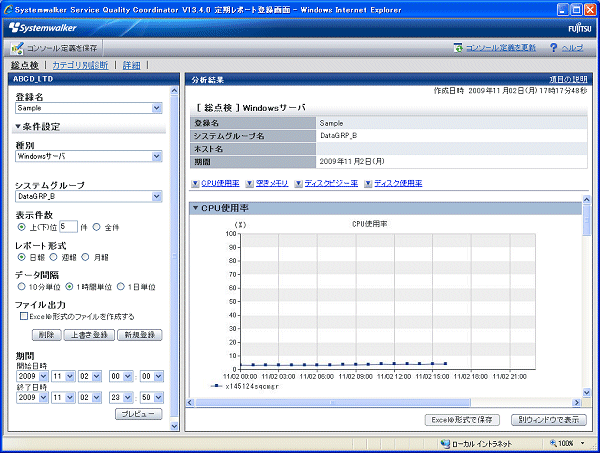600x453 pixels.
Task: Open the end year dropdown
Action: coord(43,398)
